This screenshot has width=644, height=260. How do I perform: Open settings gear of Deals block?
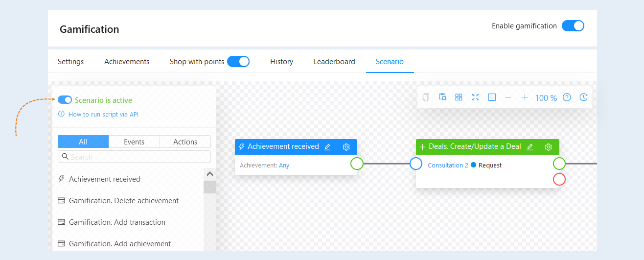tap(549, 147)
